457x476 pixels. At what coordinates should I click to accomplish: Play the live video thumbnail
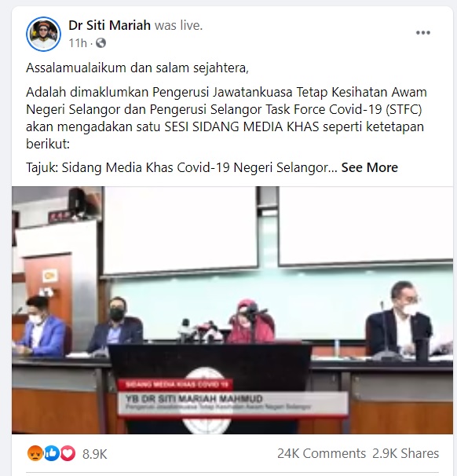[232, 310]
